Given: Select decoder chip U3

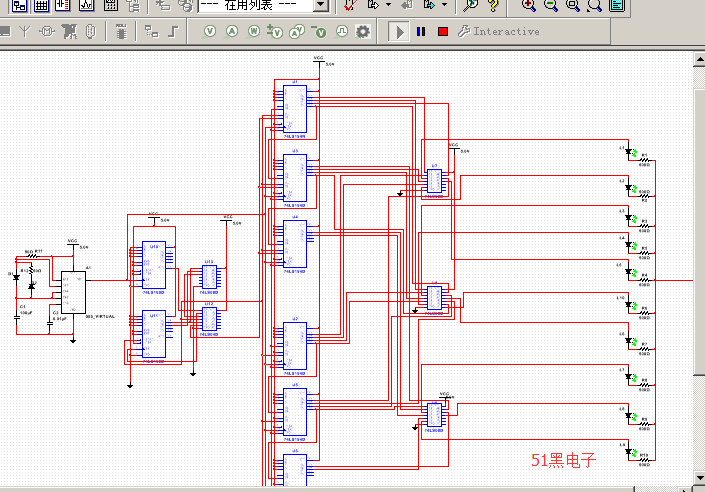Looking at the screenshot, I should coord(295,178).
